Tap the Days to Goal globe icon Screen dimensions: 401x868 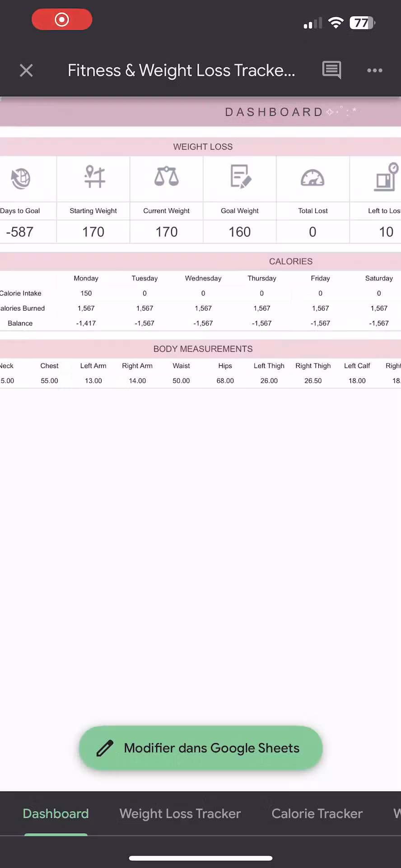tap(21, 178)
